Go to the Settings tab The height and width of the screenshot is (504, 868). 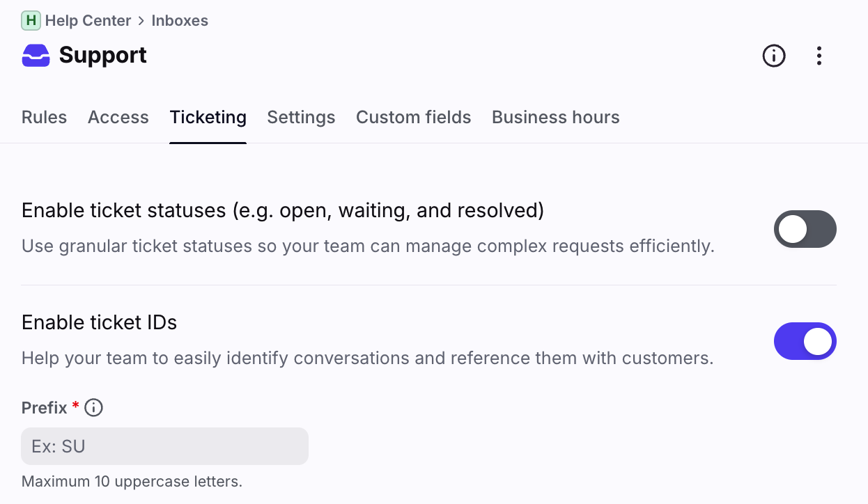point(301,117)
